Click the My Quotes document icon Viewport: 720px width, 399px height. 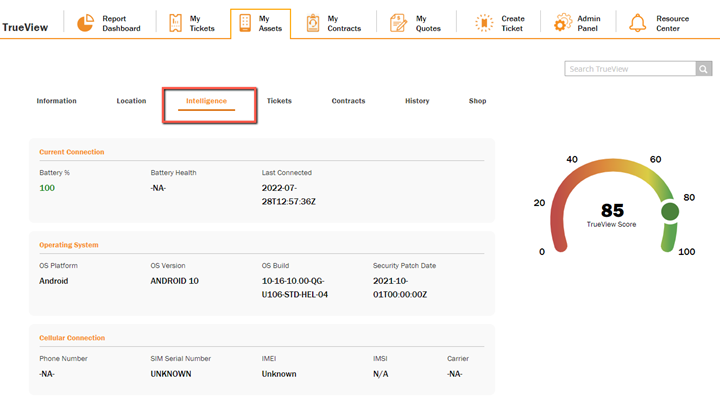point(398,23)
